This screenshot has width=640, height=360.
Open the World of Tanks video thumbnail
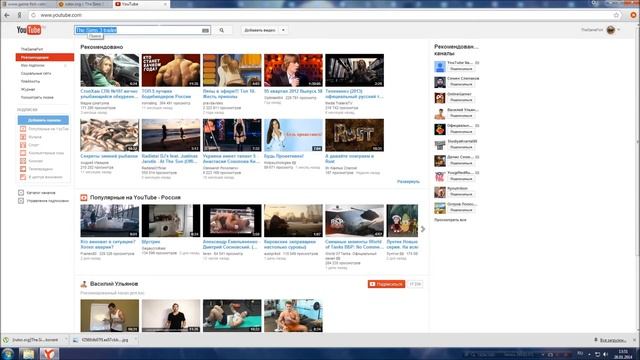pos(354,220)
